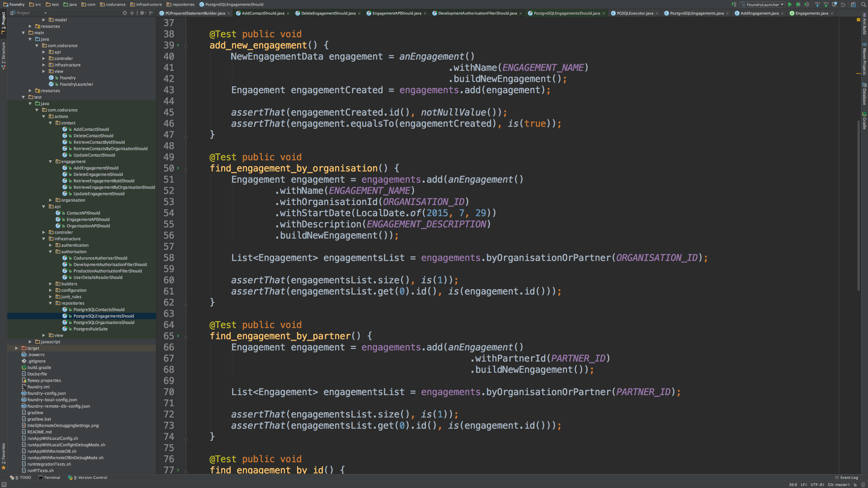The image size is (868, 488).
Task: Open local history via the clock icon
Action: click(x=834, y=4)
